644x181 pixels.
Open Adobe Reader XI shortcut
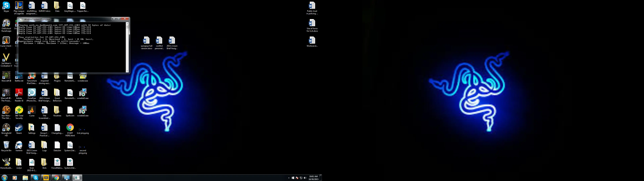(19, 95)
